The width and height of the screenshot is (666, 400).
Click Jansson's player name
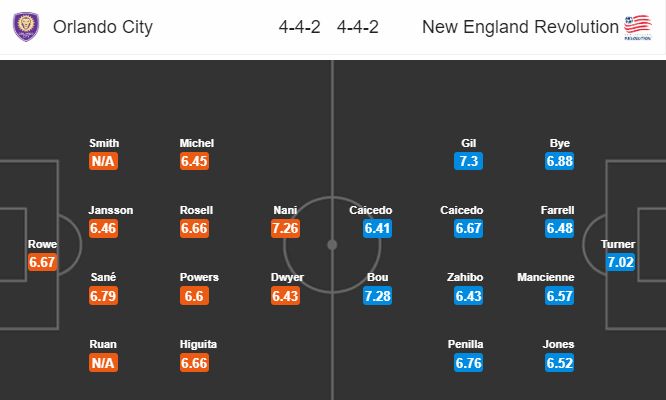[x=110, y=210]
